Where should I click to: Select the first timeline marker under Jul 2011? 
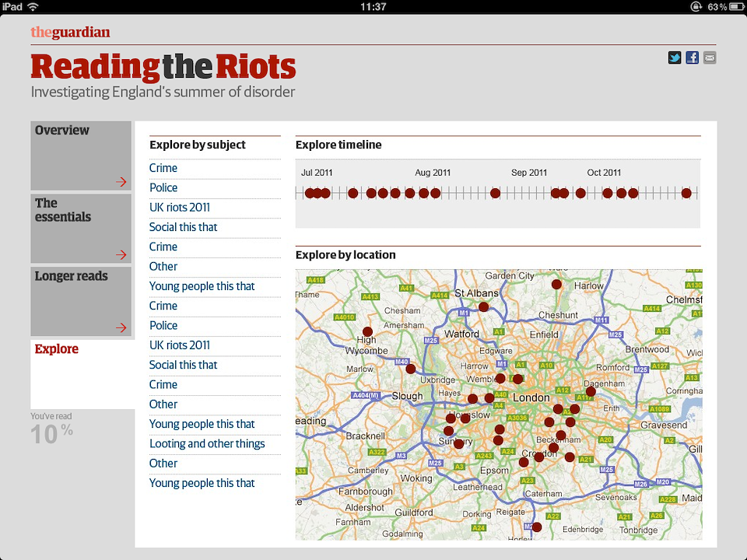310,194
